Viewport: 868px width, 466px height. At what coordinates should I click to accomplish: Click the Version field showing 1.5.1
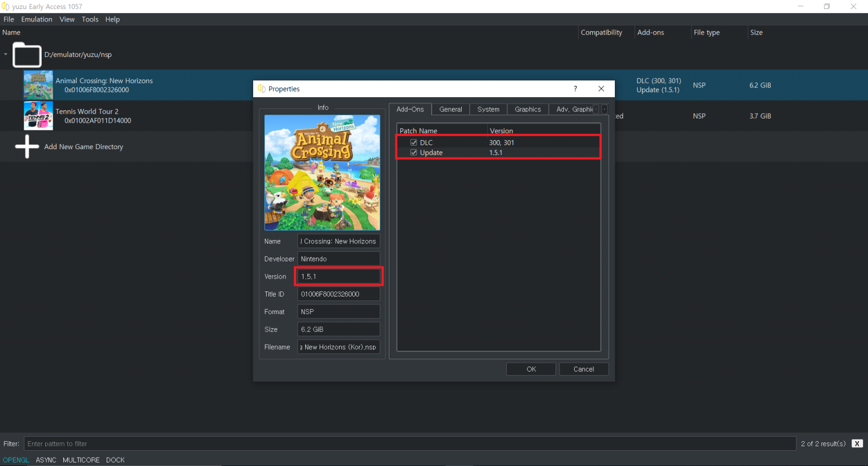point(338,276)
